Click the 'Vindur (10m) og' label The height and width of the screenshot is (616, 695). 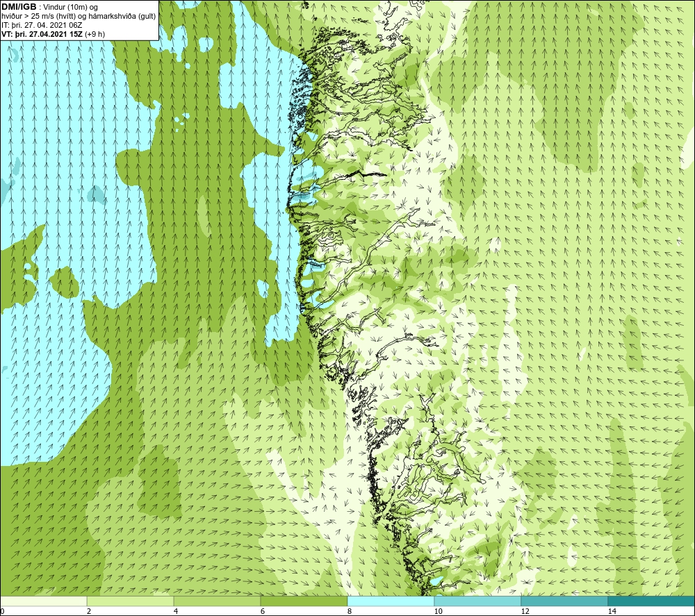pyautogui.click(x=72, y=7)
